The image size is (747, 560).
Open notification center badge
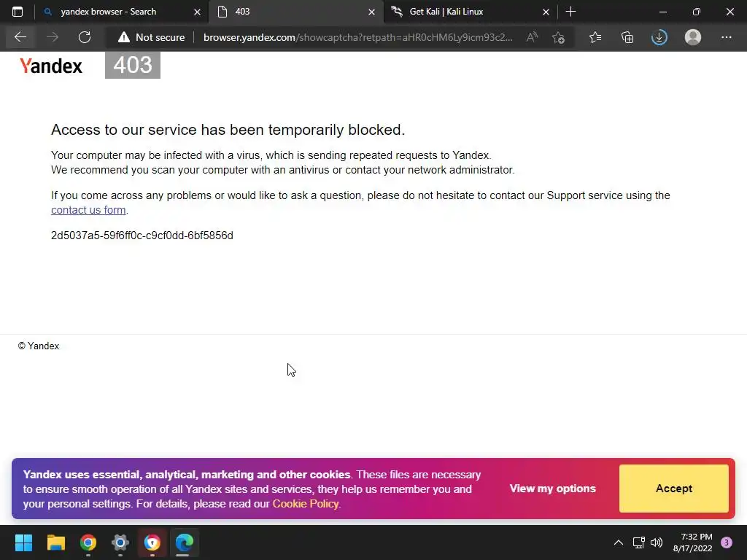[727, 542]
